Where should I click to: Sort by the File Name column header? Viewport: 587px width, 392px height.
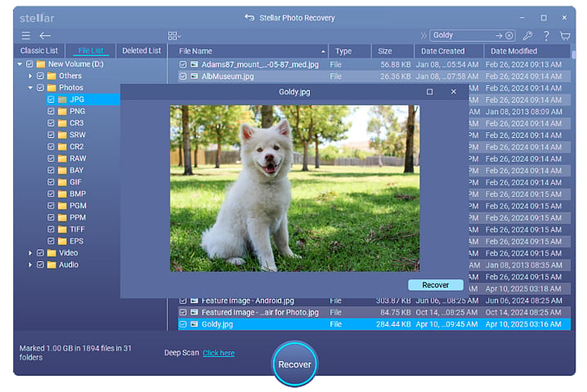click(x=248, y=51)
